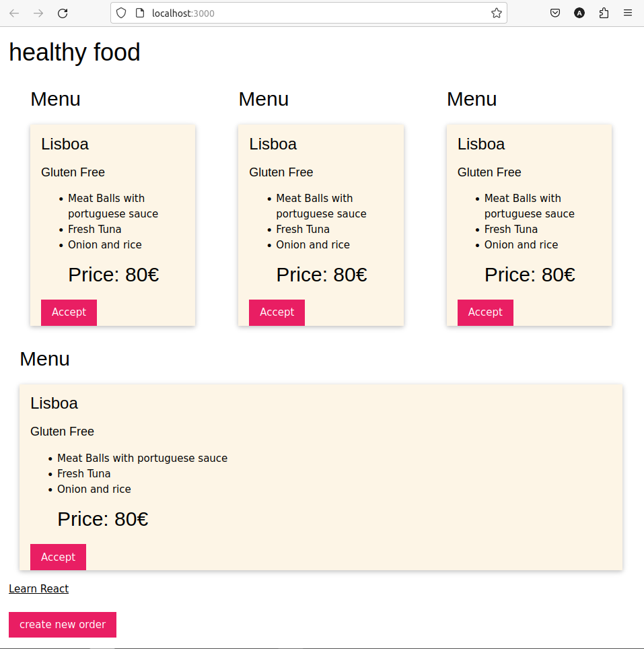Accept the middle Lisboa menu card

point(277,312)
